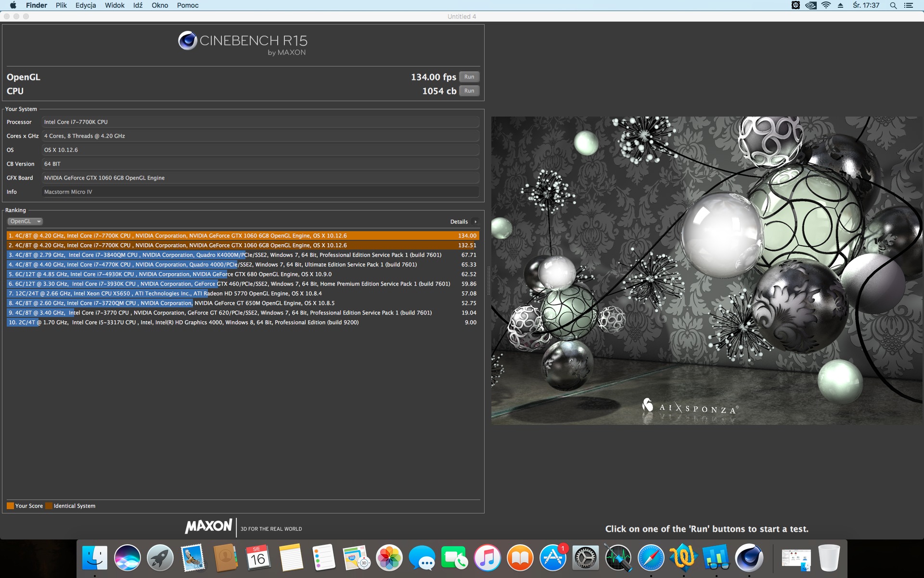The image size is (924, 578).
Task: Open Spotlight search magnifier
Action: click(x=893, y=5)
